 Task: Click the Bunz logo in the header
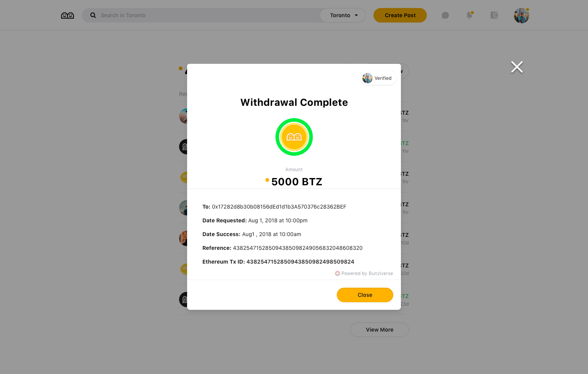(x=68, y=16)
